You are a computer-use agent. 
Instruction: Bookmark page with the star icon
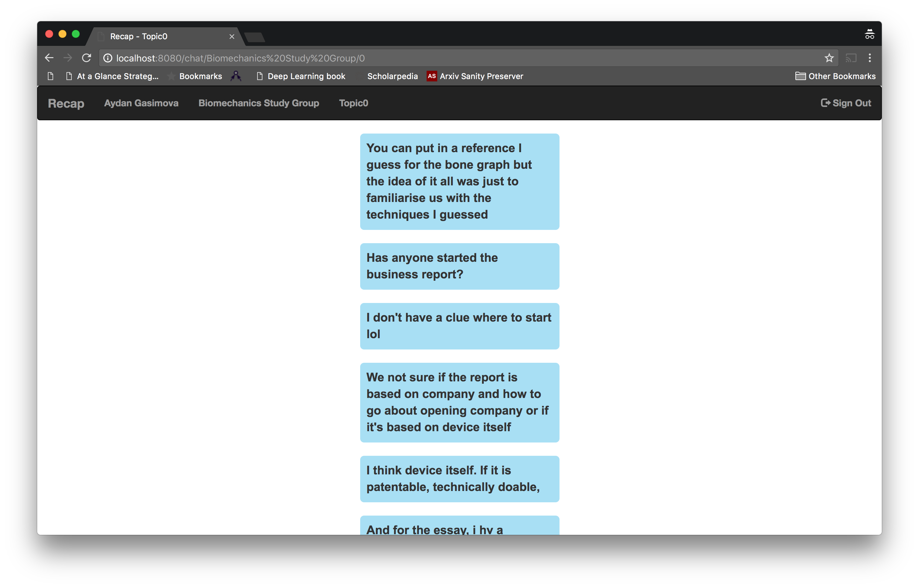pos(829,58)
